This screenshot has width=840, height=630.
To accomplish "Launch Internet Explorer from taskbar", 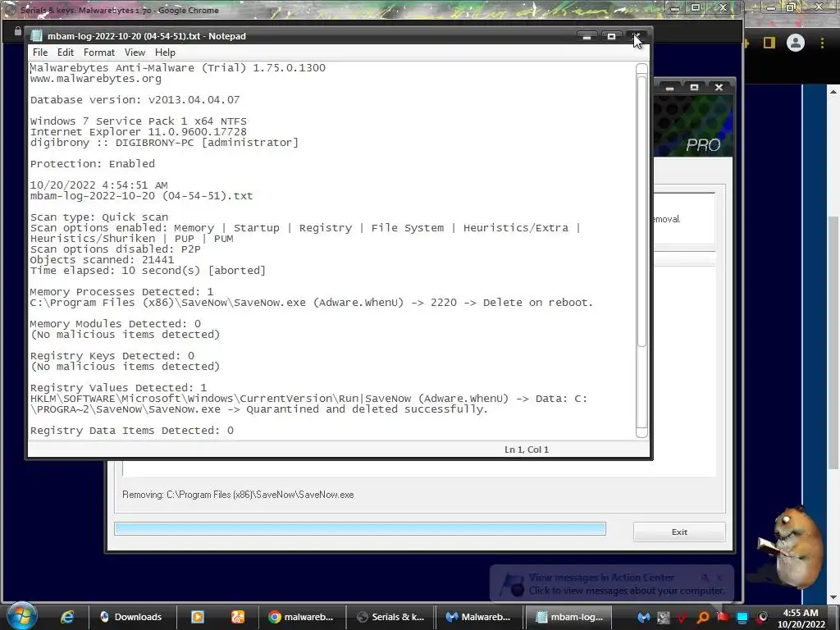I will [67, 617].
